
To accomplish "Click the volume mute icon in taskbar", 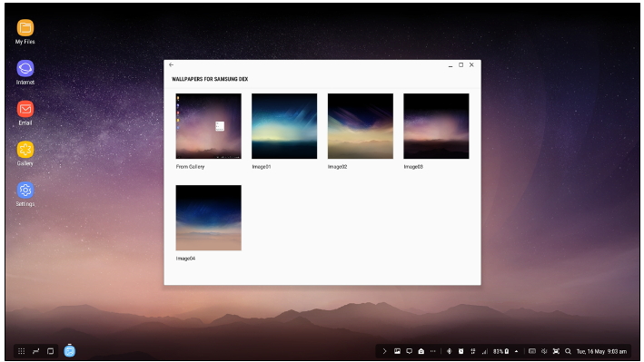I will point(544,351).
